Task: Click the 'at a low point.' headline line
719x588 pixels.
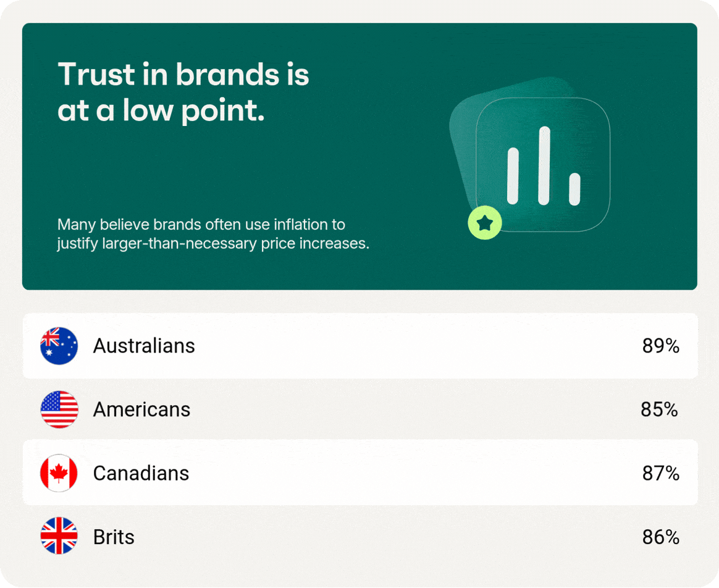Action: (x=161, y=111)
